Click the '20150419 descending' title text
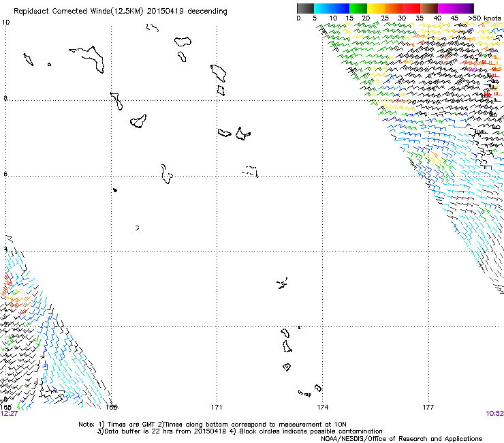Viewport: 504px width, 443px height. 187,12
